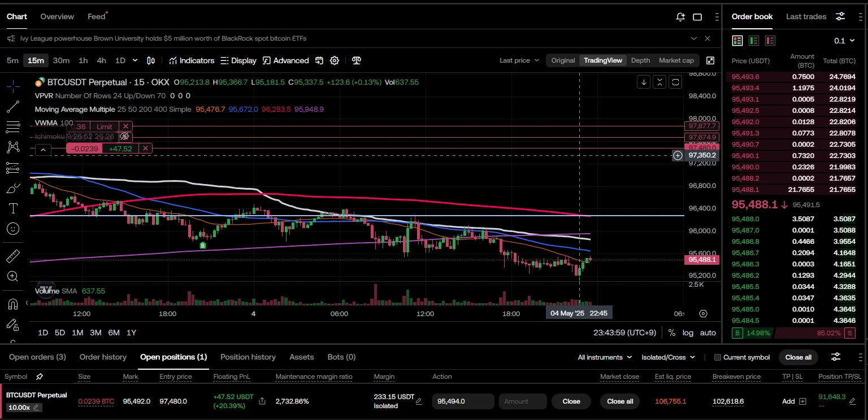Add a price alert with bell icon
The image size is (868, 420).
(x=680, y=17)
